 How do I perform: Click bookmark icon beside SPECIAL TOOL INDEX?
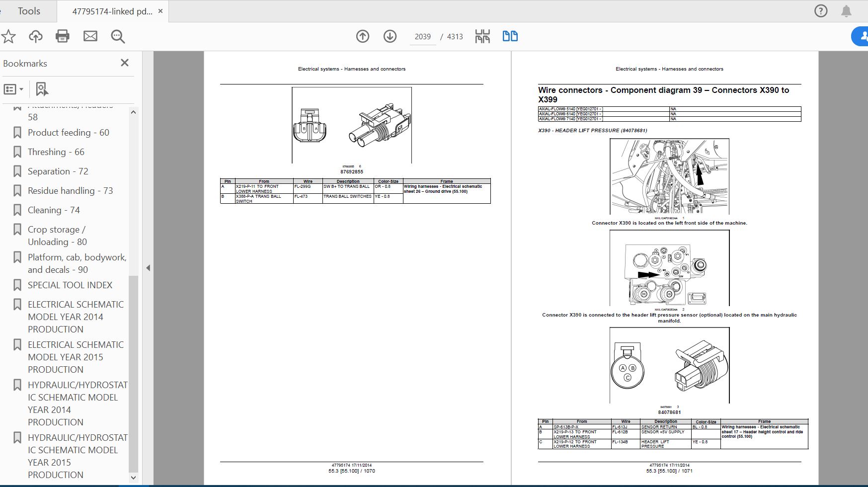click(17, 285)
